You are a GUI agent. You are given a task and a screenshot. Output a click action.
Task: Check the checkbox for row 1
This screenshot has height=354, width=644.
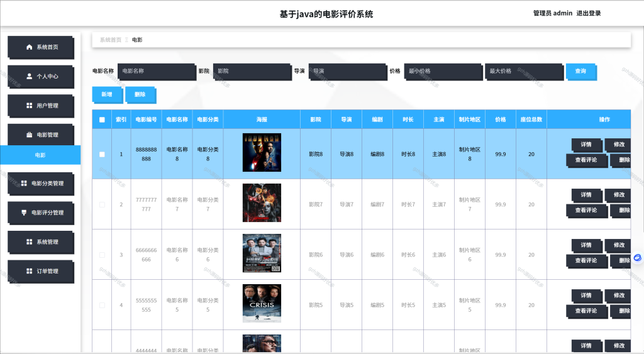pyautogui.click(x=102, y=155)
